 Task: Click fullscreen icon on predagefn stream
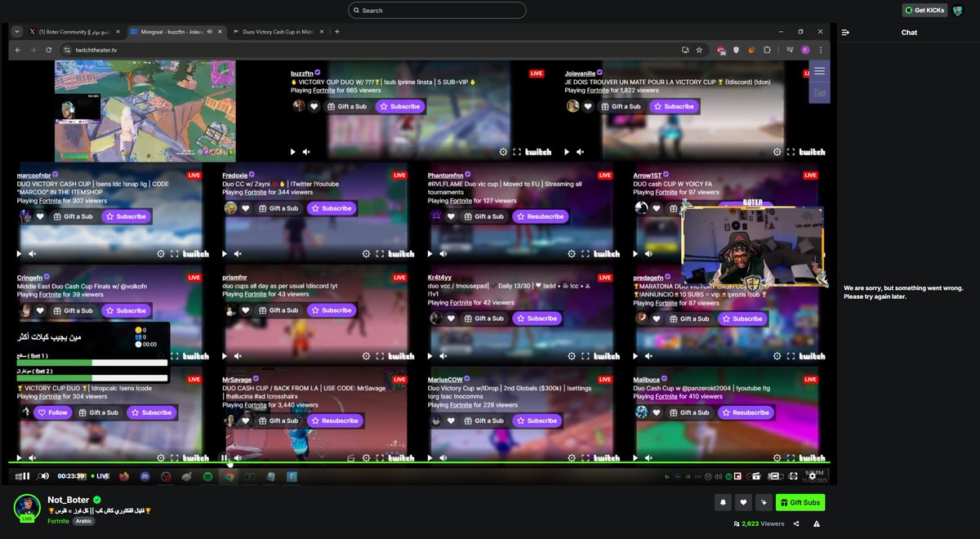(791, 356)
